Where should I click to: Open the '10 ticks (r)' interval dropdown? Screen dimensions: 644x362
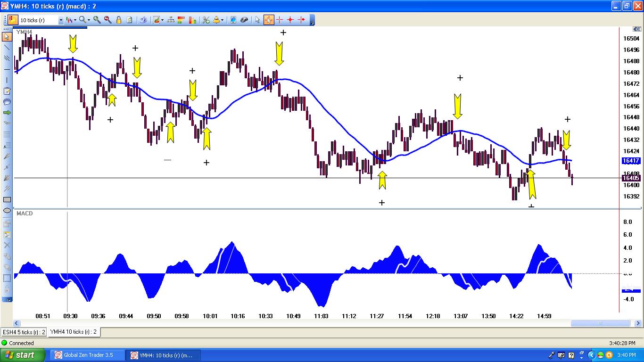click(61, 20)
